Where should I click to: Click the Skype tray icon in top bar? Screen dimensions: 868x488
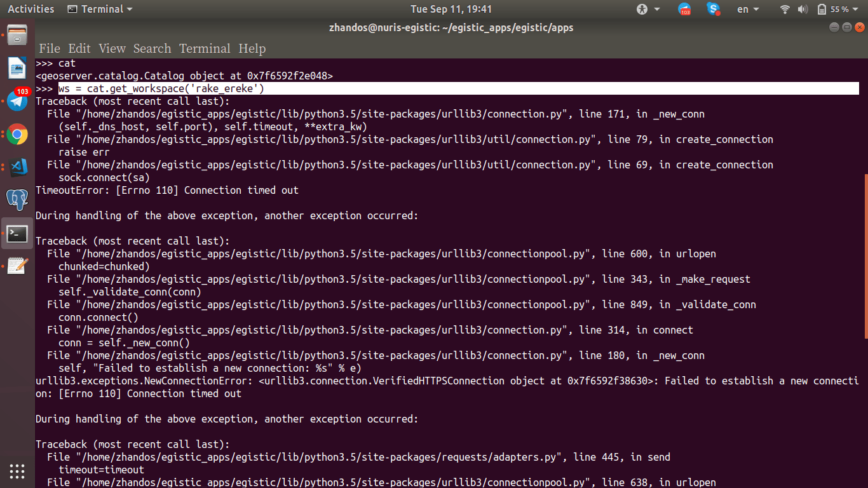[714, 9]
